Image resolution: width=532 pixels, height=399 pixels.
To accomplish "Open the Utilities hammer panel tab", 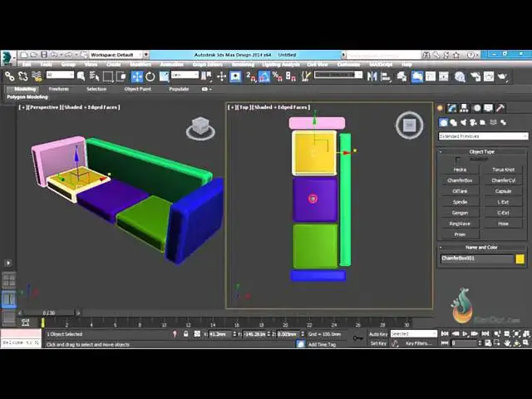I will pos(500,108).
